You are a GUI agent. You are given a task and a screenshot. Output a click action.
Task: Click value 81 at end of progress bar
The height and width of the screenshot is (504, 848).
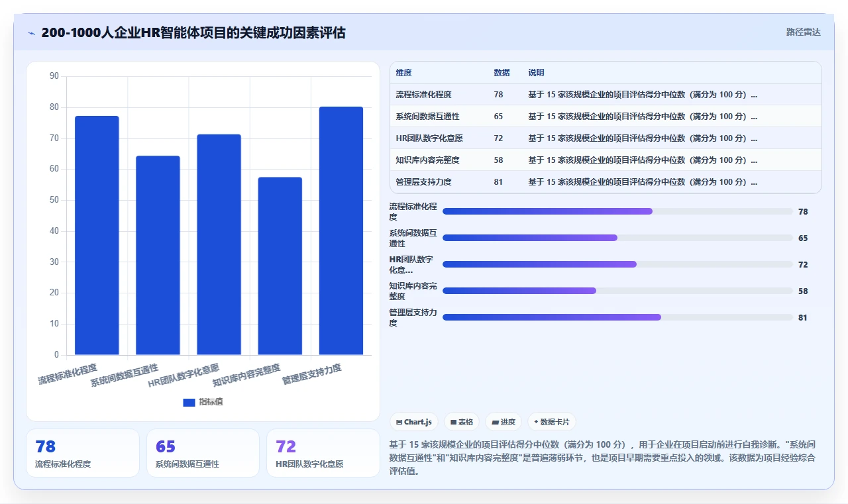[x=803, y=318]
